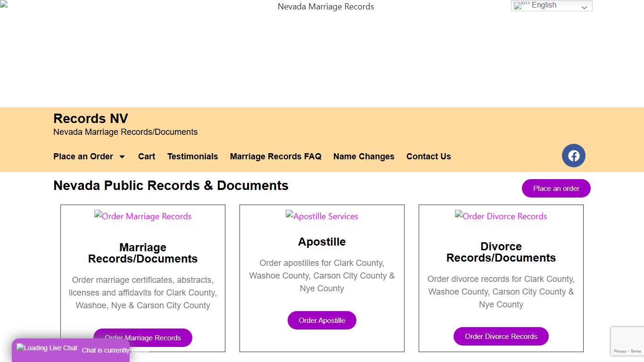Go to Marriage Records FAQ
Viewport: 644px width, 362px height.
(x=275, y=156)
